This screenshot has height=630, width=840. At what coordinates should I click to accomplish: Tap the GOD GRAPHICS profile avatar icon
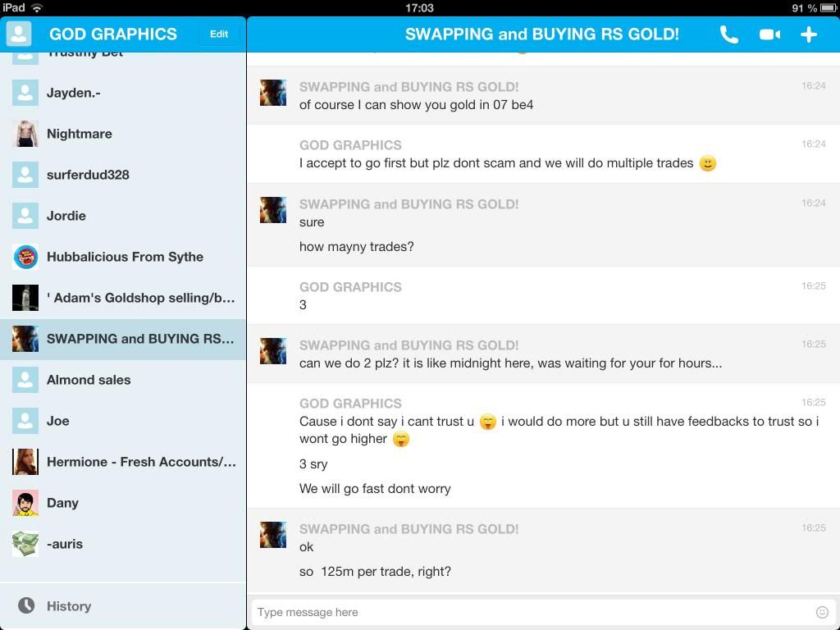[19, 34]
